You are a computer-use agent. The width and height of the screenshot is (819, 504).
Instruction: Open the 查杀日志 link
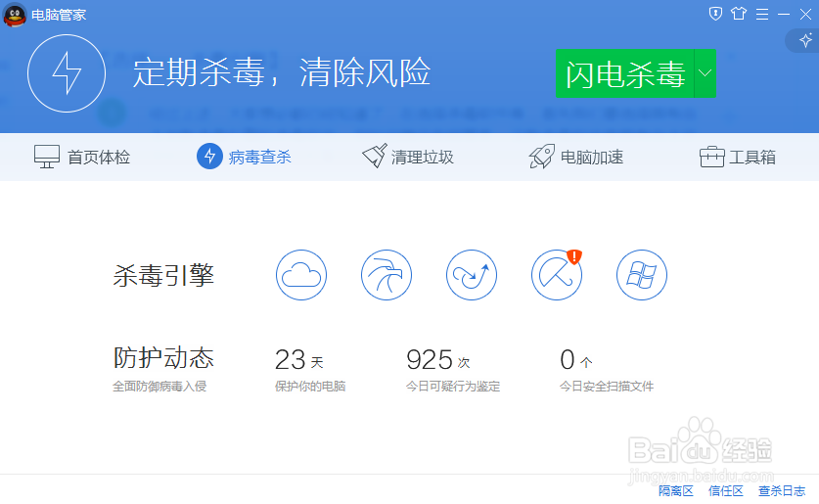[782, 491]
